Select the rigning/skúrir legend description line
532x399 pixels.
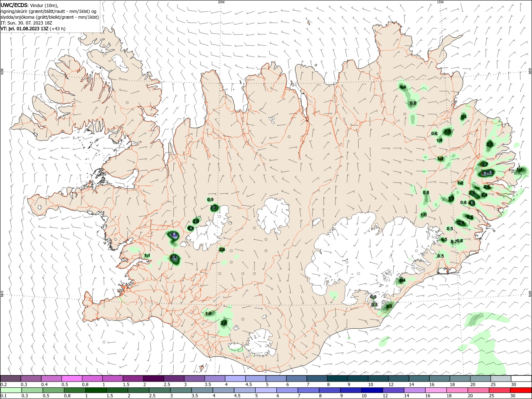pos(49,11)
